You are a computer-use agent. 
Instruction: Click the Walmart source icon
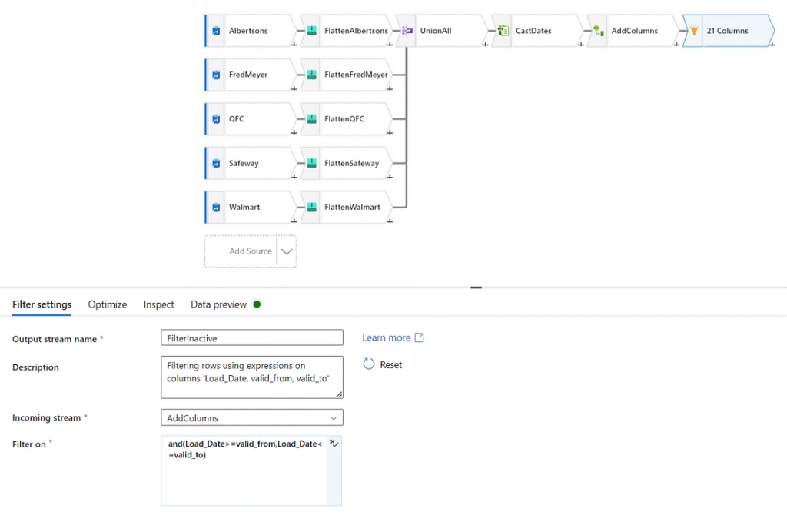point(216,208)
